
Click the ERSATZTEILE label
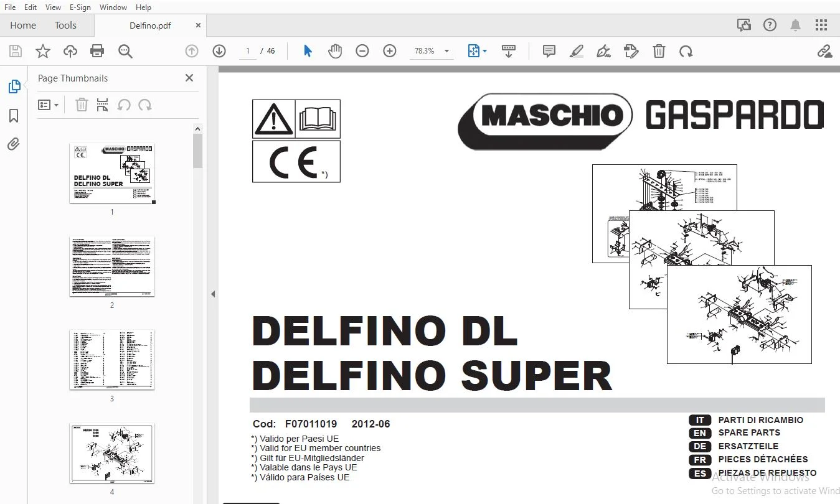(x=748, y=446)
